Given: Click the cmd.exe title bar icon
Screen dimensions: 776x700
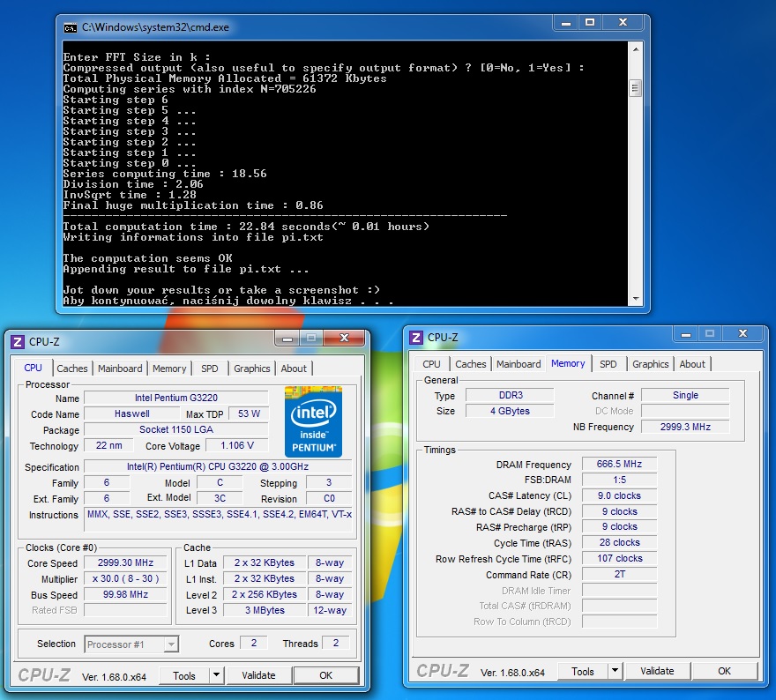Looking at the screenshot, I should tap(71, 27).
